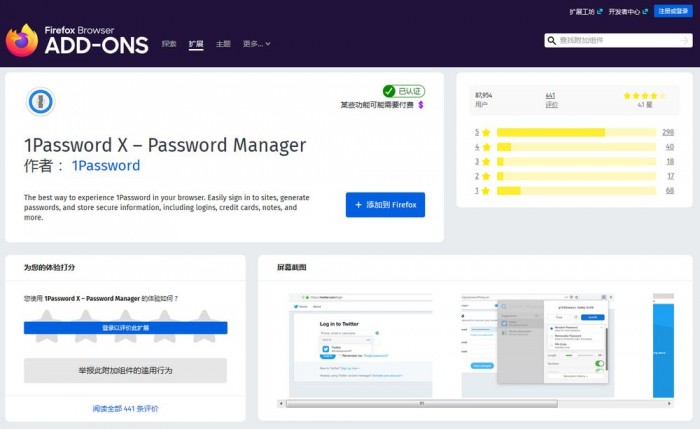
Task: Click the purple dollar sign icon
Action: pyautogui.click(x=421, y=105)
